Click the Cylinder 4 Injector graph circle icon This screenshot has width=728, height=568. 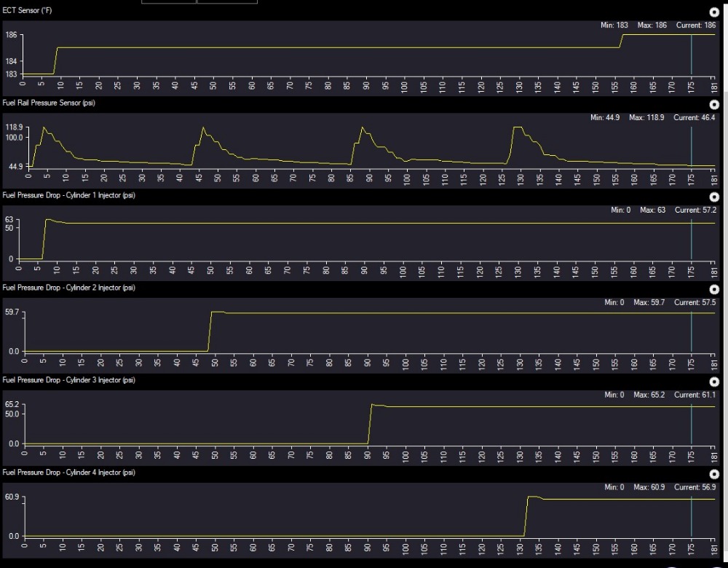click(714, 474)
